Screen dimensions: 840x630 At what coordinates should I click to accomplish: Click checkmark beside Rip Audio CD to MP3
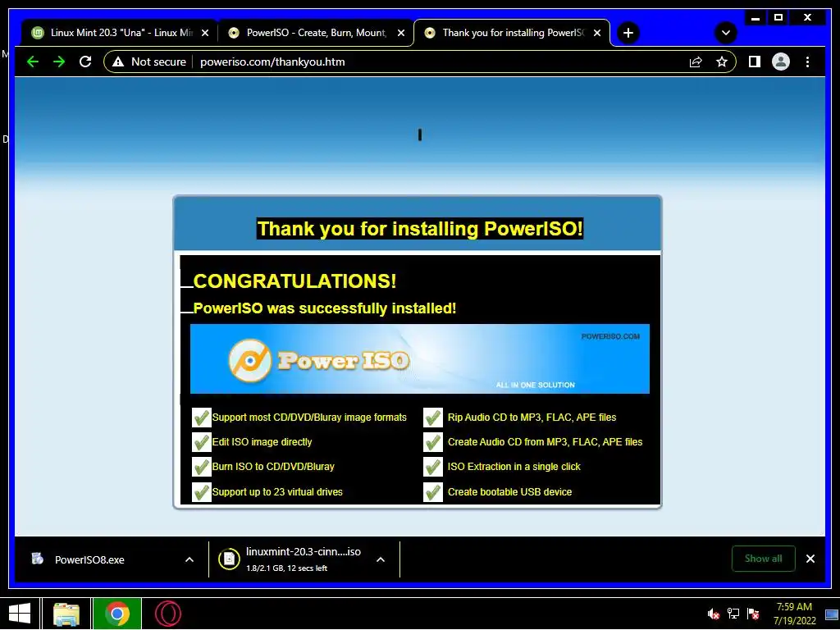pos(433,418)
